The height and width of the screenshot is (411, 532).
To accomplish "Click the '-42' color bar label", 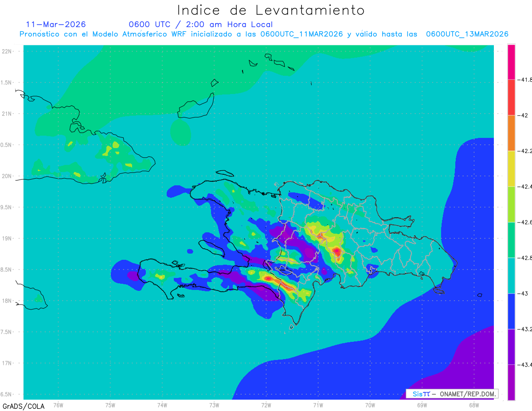I will coord(522,115).
